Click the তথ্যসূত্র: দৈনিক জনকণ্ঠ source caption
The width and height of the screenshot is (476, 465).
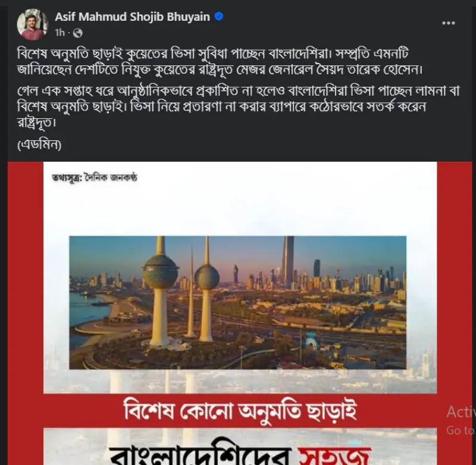[x=95, y=177]
